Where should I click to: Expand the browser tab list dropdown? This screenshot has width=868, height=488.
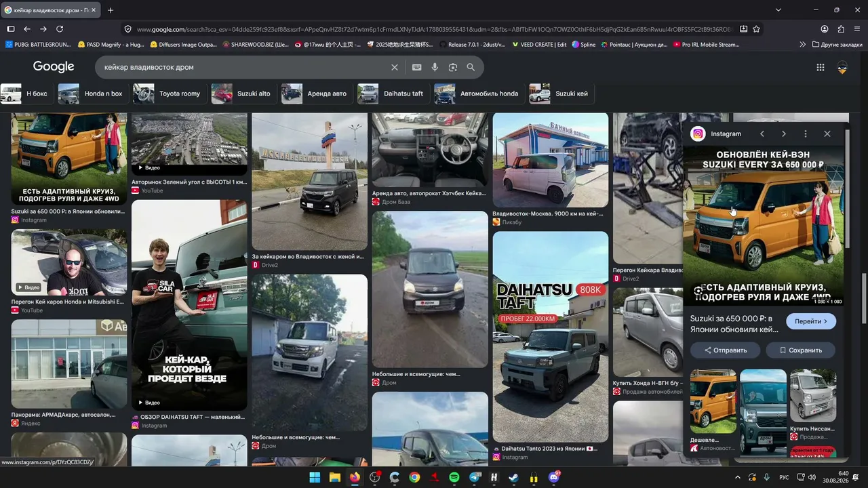[778, 10]
